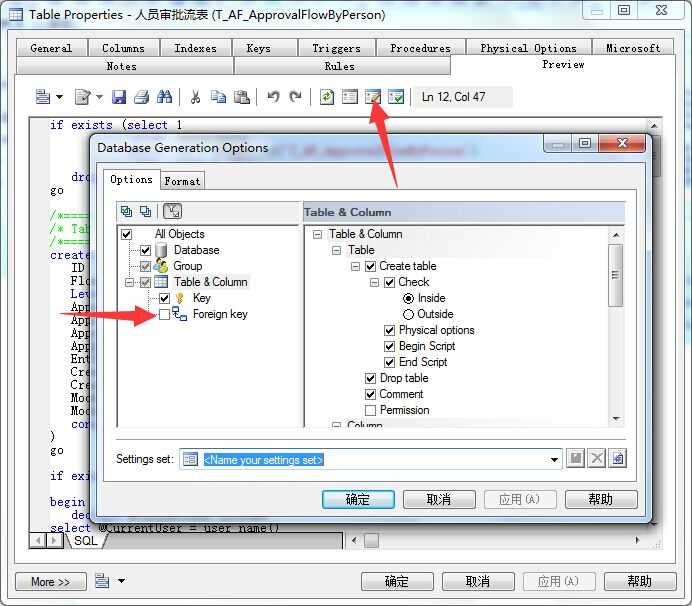
Task: Click the settings set list icon
Action: pyautogui.click(x=190, y=459)
